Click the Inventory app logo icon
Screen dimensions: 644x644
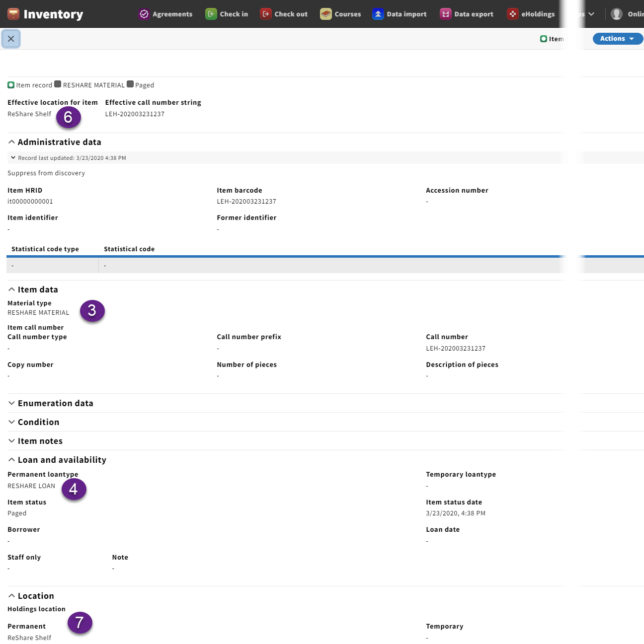point(13,14)
